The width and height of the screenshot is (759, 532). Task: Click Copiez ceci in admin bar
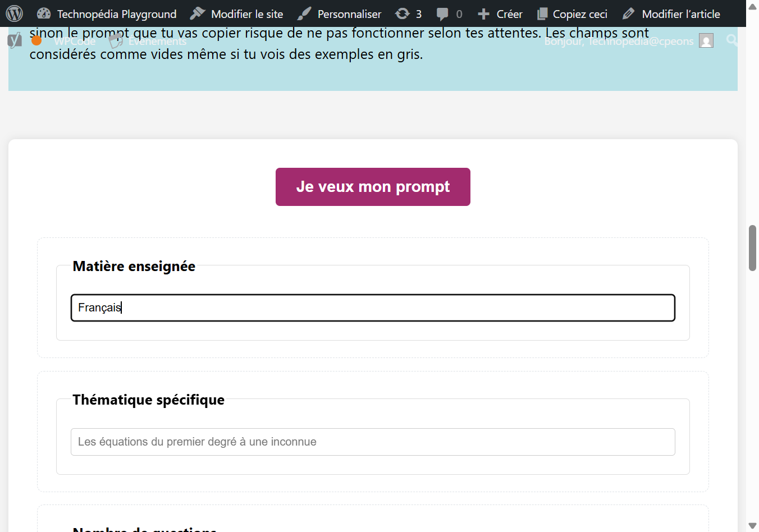[x=572, y=13]
